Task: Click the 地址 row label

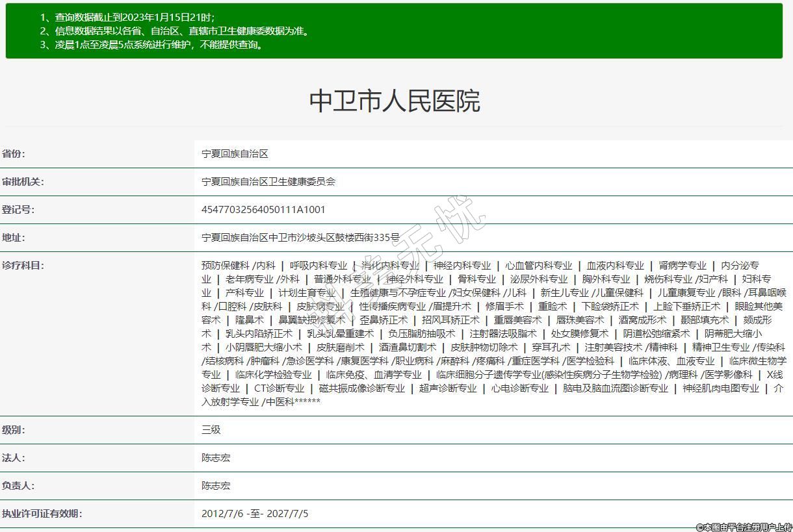Action: [x=14, y=238]
